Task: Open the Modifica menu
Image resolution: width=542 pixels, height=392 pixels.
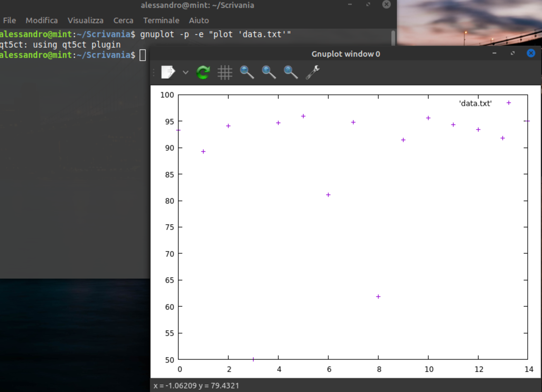Action: (41, 21)
